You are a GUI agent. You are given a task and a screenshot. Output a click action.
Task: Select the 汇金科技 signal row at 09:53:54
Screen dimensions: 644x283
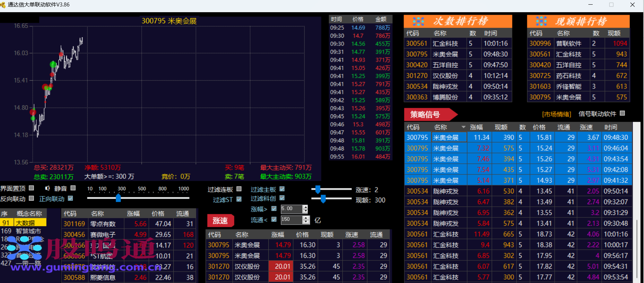[x=518, y=277]
